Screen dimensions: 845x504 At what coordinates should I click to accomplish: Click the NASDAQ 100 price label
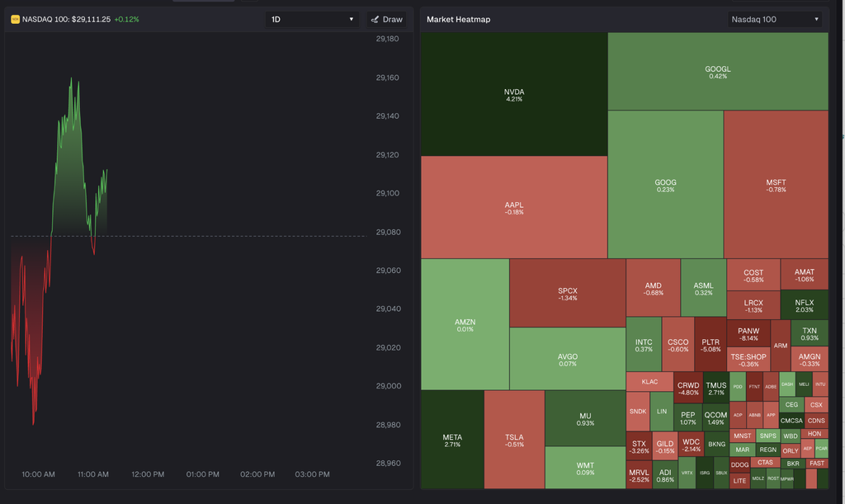tap(66, 20)
